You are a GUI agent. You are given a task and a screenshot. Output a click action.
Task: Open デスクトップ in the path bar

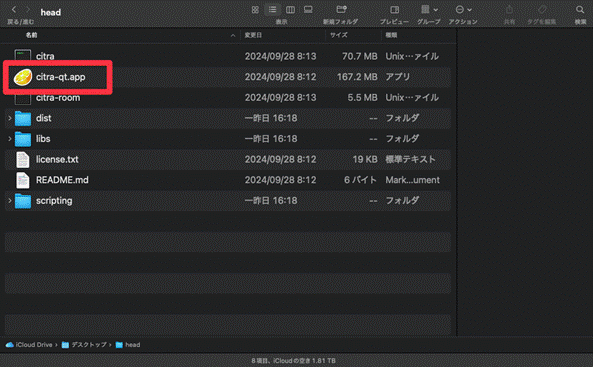click(84, 345)
